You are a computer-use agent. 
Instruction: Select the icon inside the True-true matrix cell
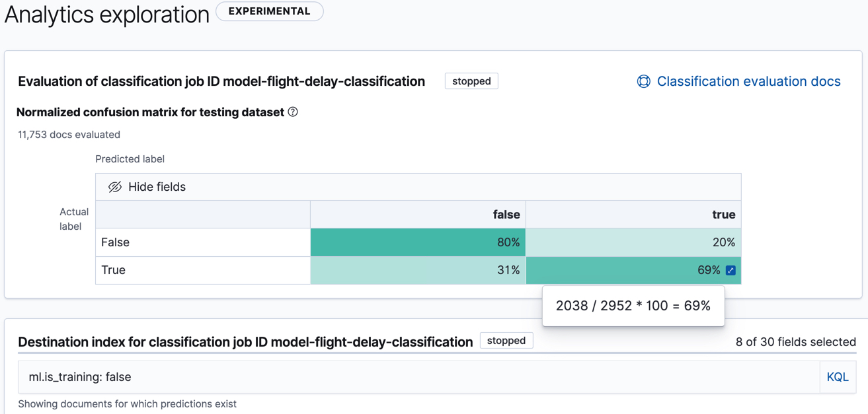[729, 270]
